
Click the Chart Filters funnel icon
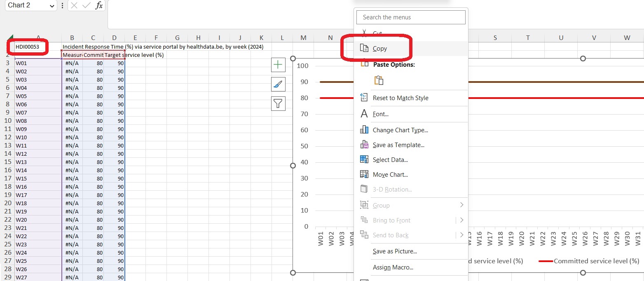[x=278, y=103]
